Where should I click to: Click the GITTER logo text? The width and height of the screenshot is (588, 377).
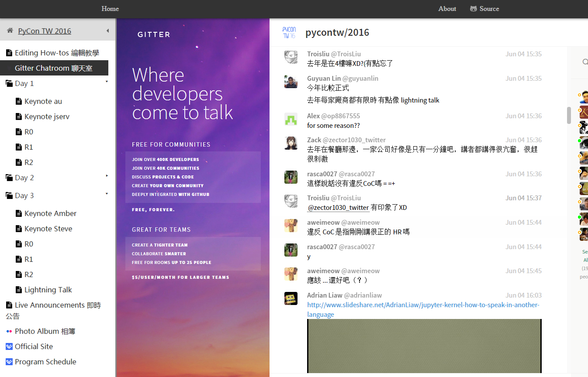pos(154,34)
